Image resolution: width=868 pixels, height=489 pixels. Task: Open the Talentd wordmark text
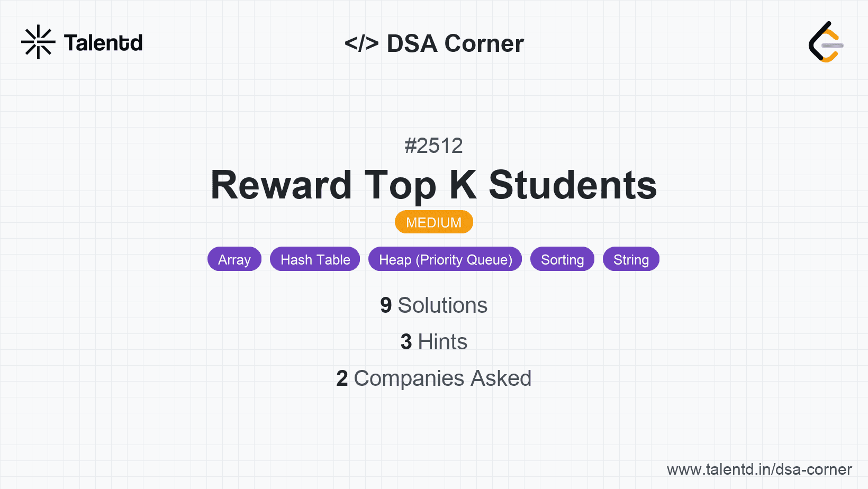[103, 43]
